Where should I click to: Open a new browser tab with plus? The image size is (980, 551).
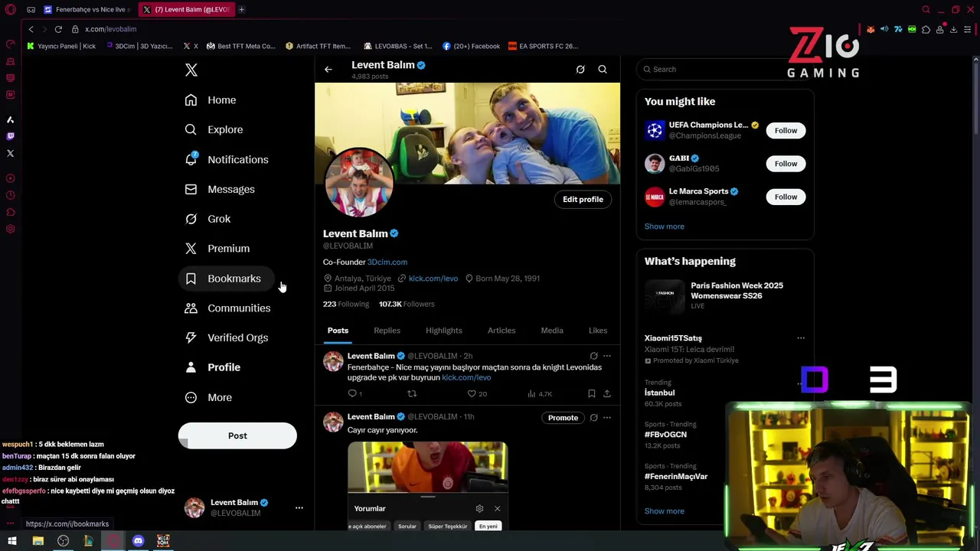coord(241,9)
